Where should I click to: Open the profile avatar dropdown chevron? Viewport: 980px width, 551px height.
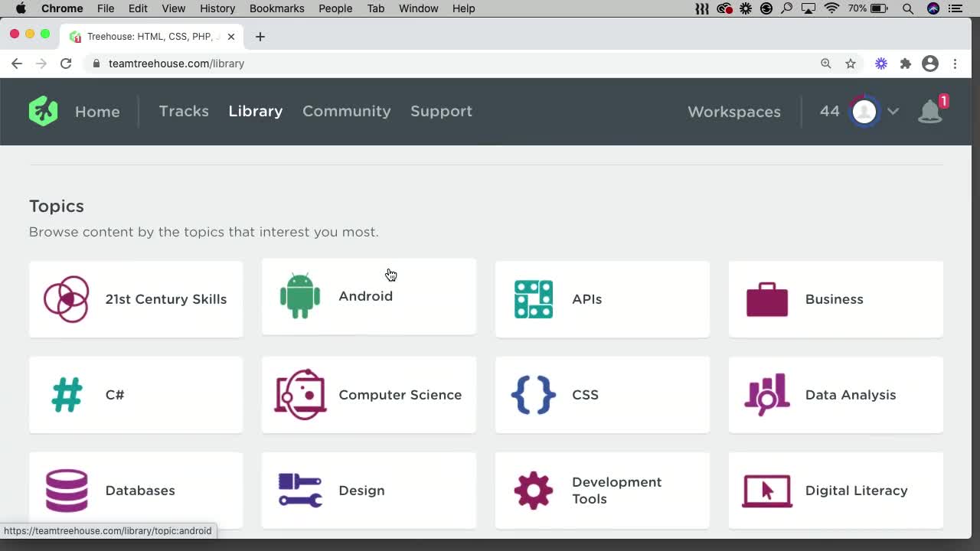[893, 112]
